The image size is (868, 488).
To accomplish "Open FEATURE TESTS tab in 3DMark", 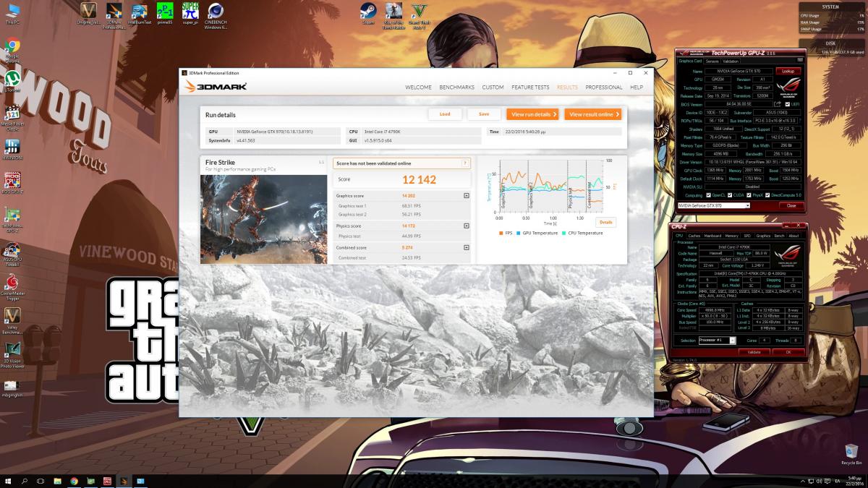I will 531,87.
